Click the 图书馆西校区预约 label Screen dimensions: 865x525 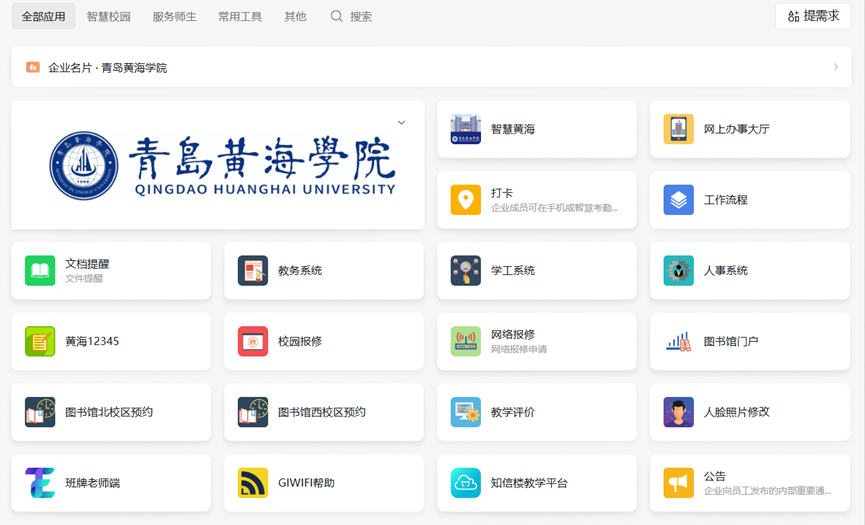pyautogui.click(x=322, y=412)
